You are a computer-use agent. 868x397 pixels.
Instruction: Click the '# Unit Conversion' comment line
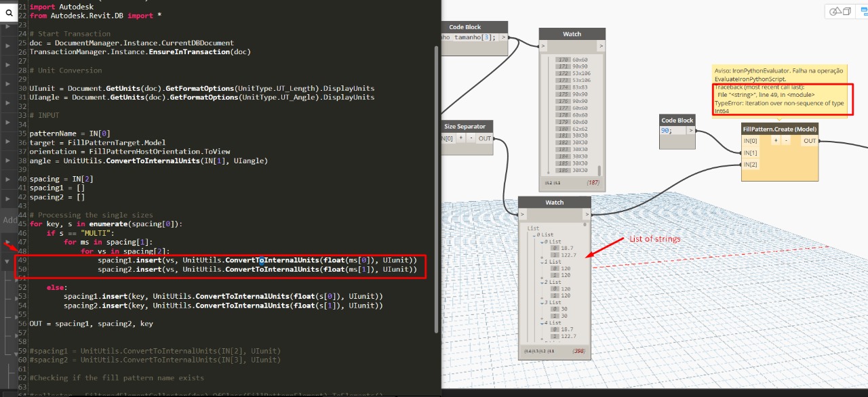coord(66,70)
